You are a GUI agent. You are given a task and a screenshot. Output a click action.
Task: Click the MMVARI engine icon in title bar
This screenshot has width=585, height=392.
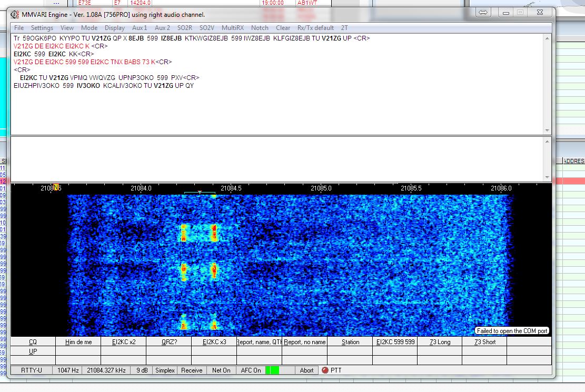tap(15, 15)
